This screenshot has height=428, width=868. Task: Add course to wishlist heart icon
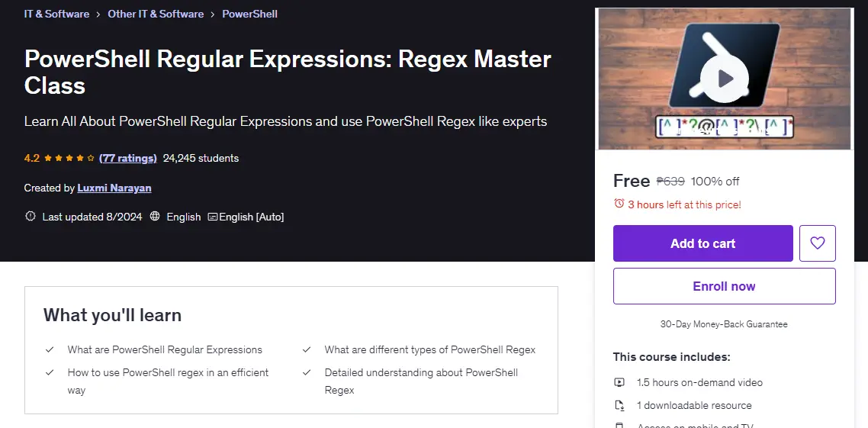(x=817, y=243)
